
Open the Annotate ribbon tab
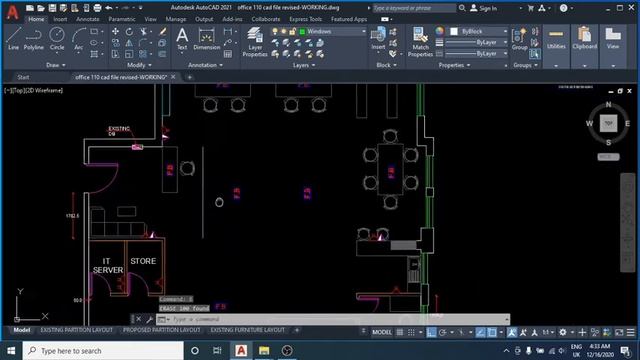coord(88,19)
